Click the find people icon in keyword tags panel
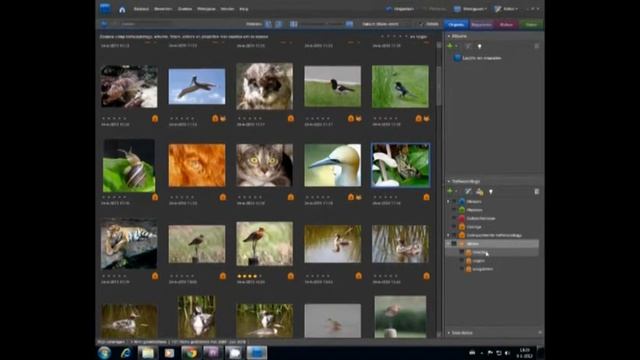 [480, 191]
